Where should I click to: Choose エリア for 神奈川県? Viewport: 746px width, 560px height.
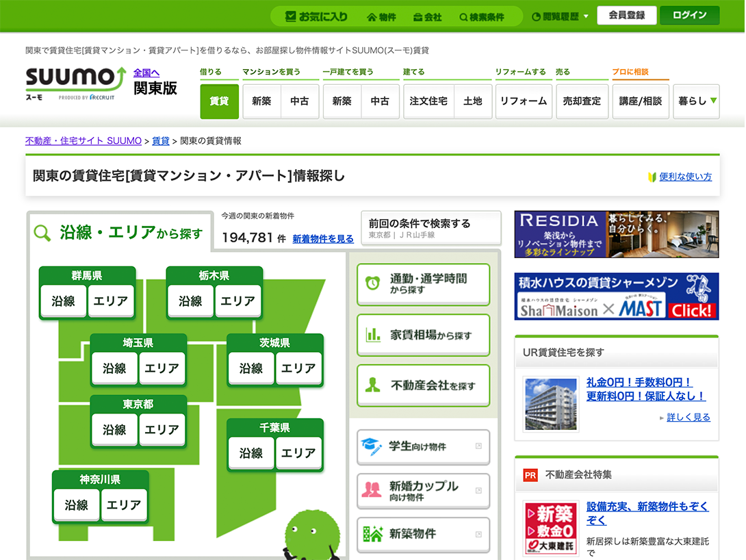(124, 505)
